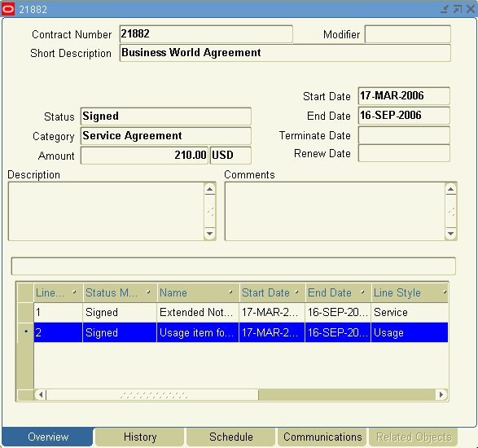The image size is (478, 448).
Task: Click the table horizontal scroll left arrow
Action: click(40, 394)
